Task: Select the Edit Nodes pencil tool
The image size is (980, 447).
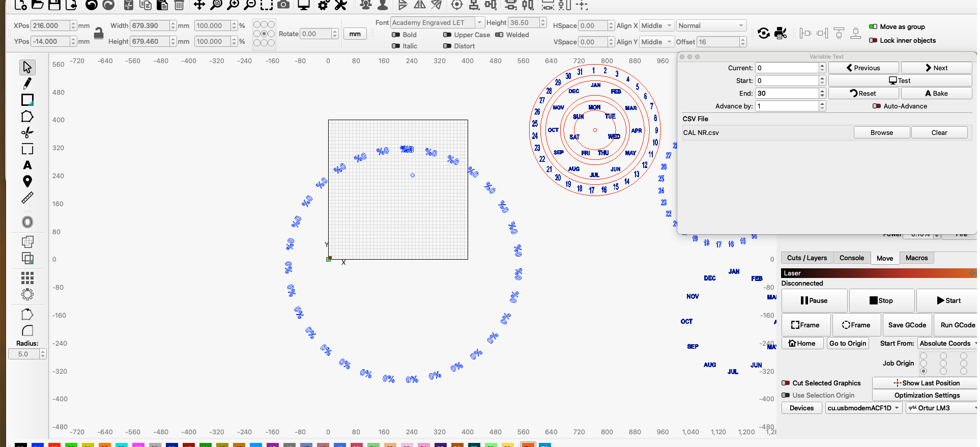Action: [27, 83]
